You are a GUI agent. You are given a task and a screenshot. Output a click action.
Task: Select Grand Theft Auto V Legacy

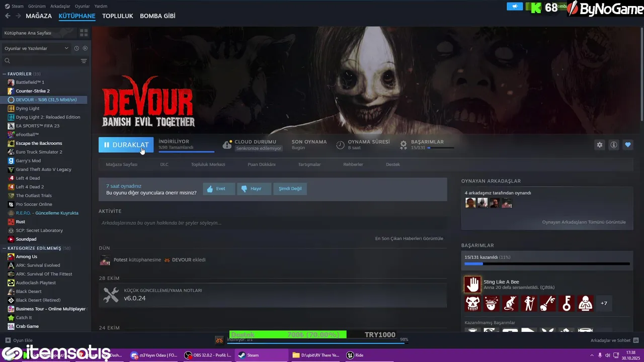43,169
